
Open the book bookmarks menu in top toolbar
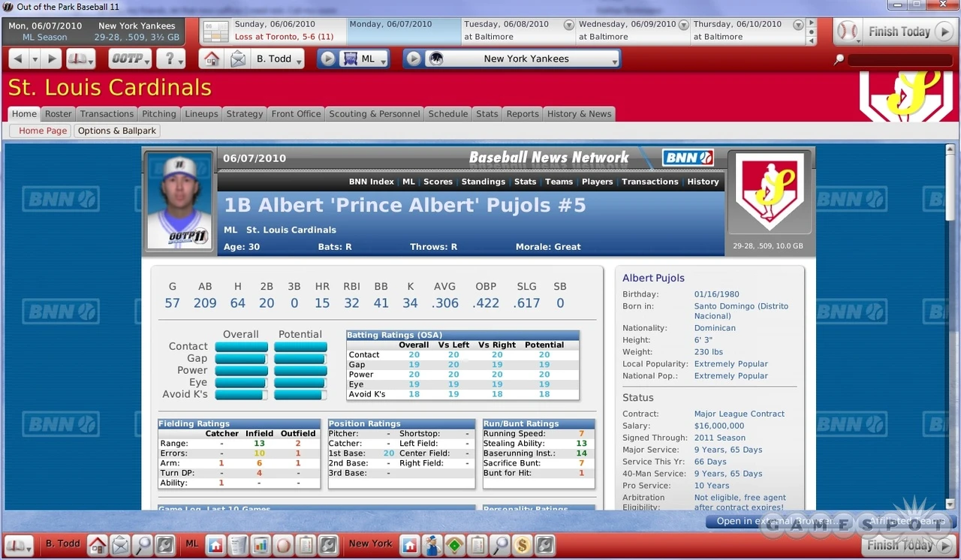[x=80, y=59]
